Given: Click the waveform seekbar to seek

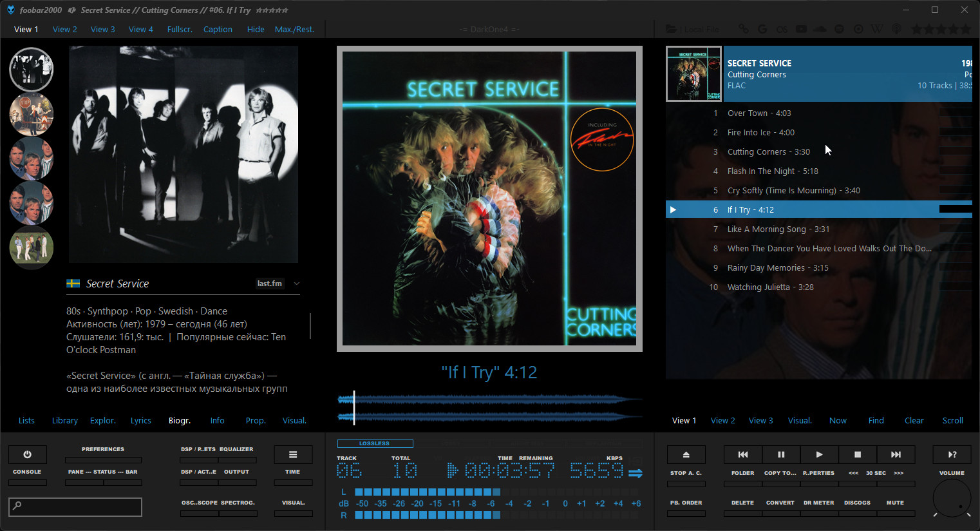Looking at the screenshot, I should tap(489, 408).
